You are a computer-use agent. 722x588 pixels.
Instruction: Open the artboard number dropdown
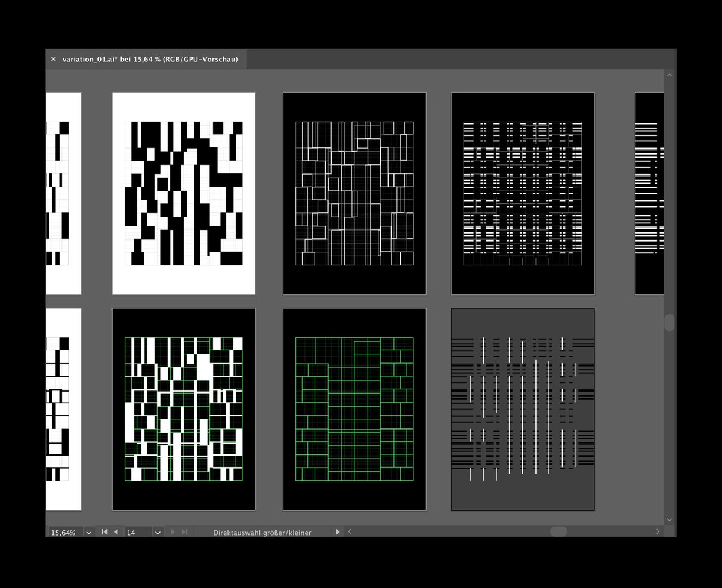pos(158,532)
